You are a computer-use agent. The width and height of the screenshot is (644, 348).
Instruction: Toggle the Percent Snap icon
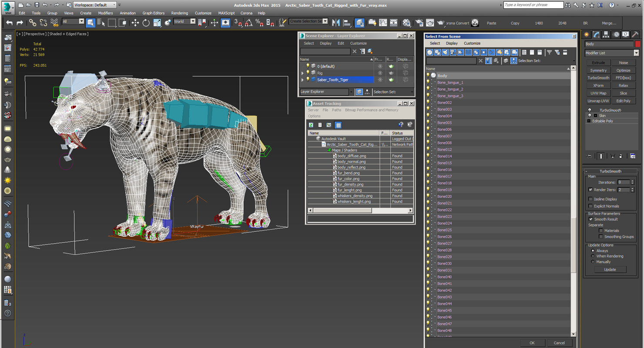(x=259, y=23)
